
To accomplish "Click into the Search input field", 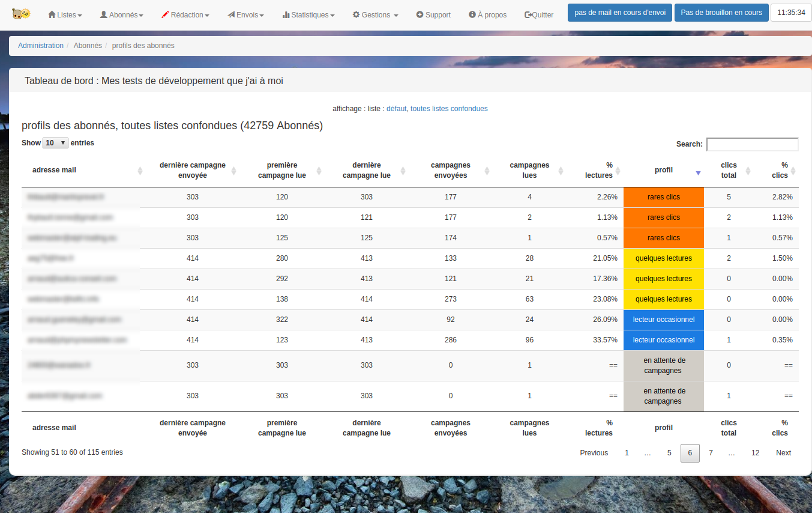I will [752, 144].
